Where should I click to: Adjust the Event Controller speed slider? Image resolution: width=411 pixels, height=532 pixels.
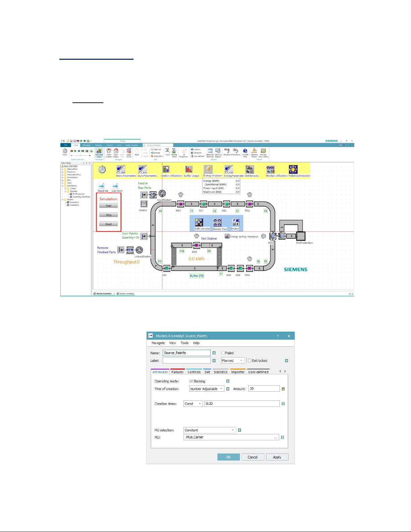[x=81, y=155]
